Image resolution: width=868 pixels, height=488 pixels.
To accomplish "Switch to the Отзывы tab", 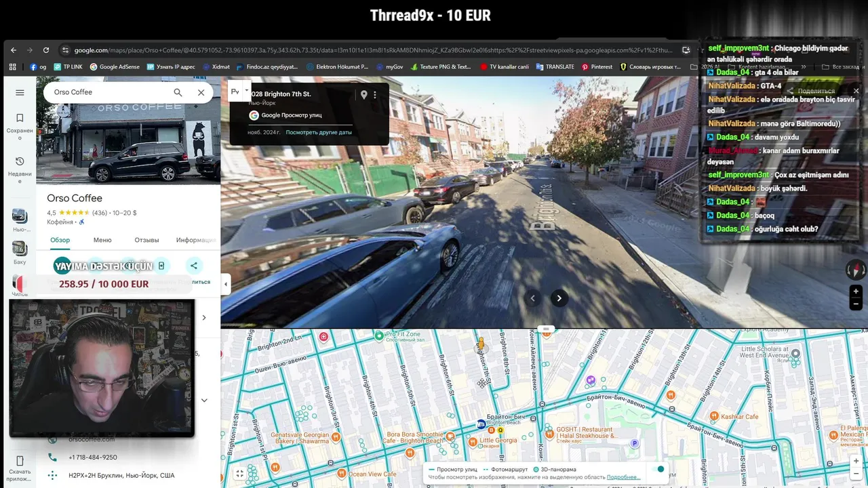I will 146,240.
